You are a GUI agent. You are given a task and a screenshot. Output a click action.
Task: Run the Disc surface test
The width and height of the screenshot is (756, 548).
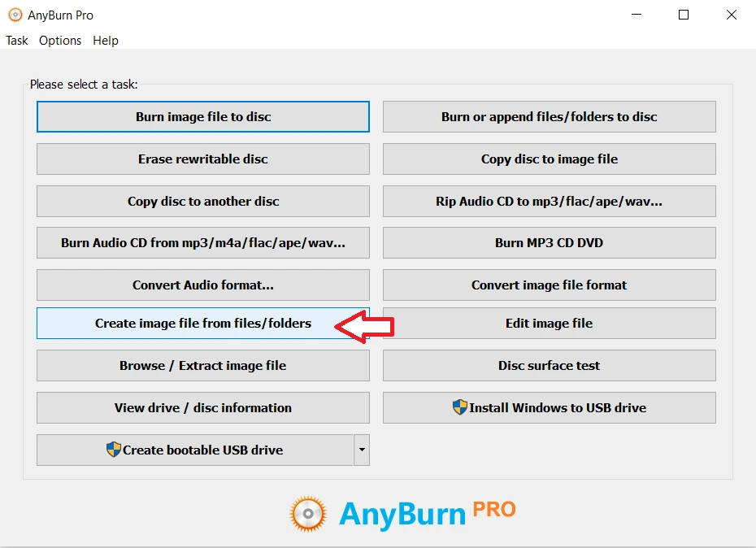coord(549,365)
